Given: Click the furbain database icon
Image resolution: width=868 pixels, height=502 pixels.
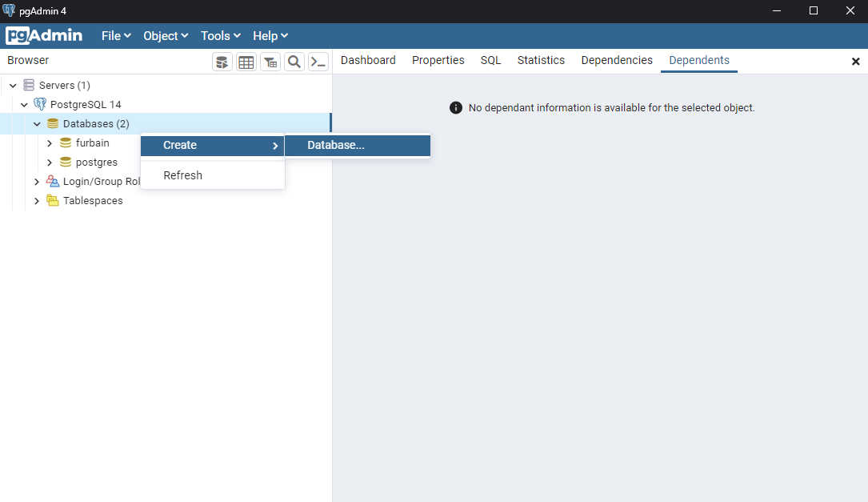Looking at the screenshot, I should (x=66, y=143).
